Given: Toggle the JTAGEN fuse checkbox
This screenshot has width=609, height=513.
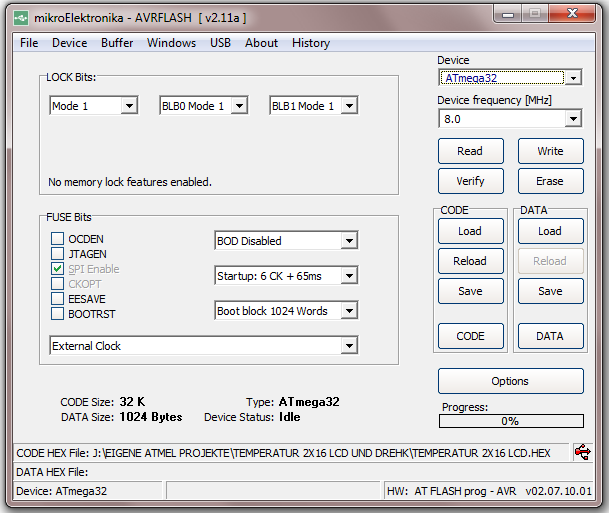Looking at the screenshot, I should (x=57, y=254).
